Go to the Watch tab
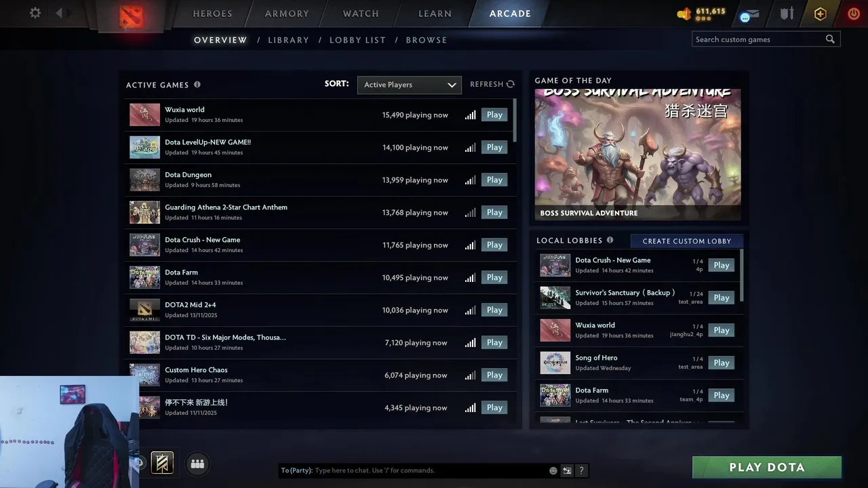The height and width of the screenshot is (488, 868). pyautogui.click(x=361, y=14)
